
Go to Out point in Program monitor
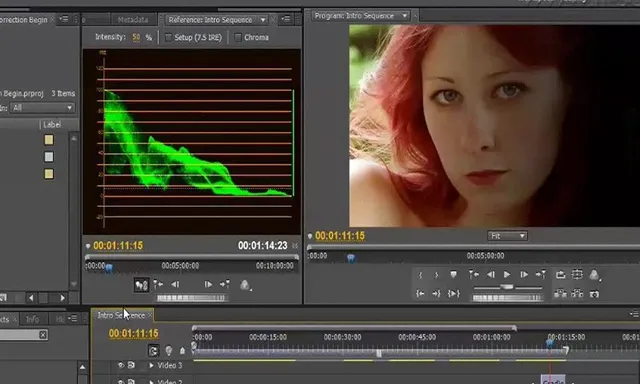(x=540, y=275)
